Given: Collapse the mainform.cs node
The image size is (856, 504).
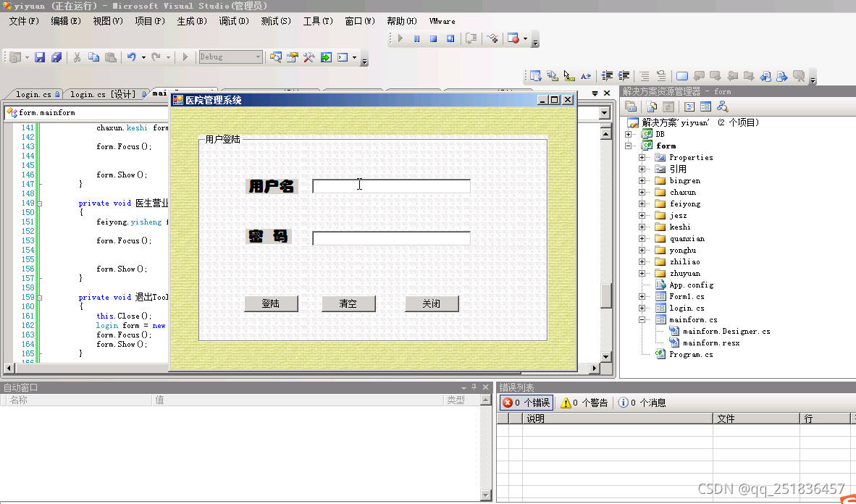Looking at the screenshot, I should click(642, 320).
